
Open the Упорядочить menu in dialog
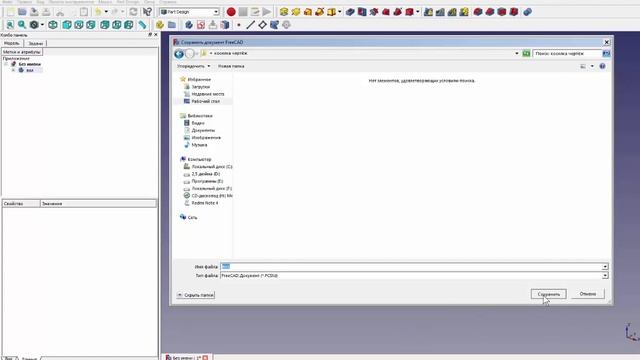(x=193, y=66)
